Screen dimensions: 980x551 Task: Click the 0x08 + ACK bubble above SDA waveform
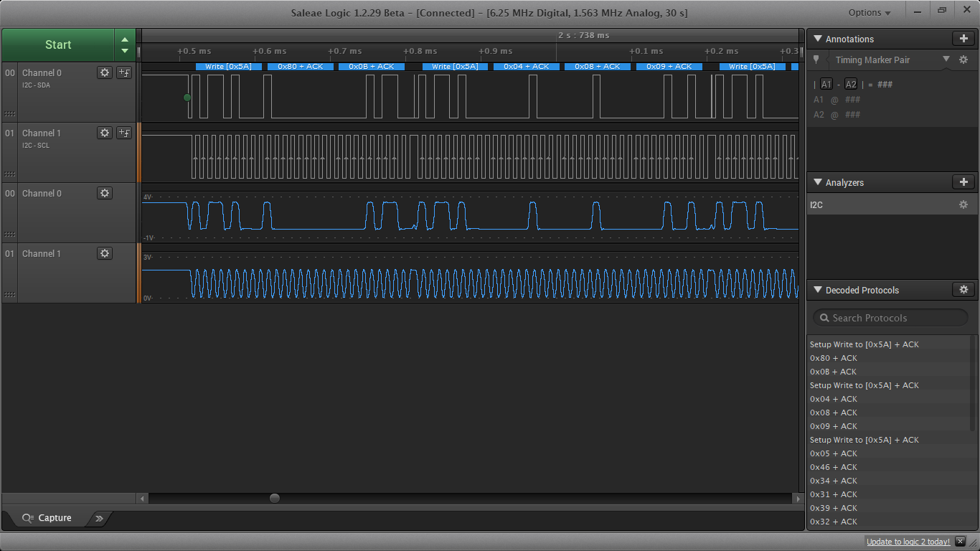(598, 67)
